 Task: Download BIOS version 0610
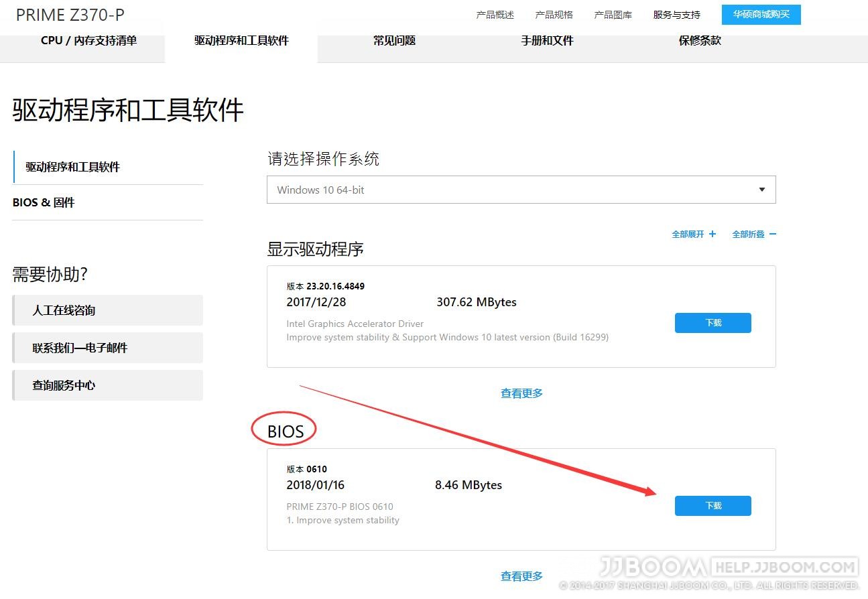[712, 506]
